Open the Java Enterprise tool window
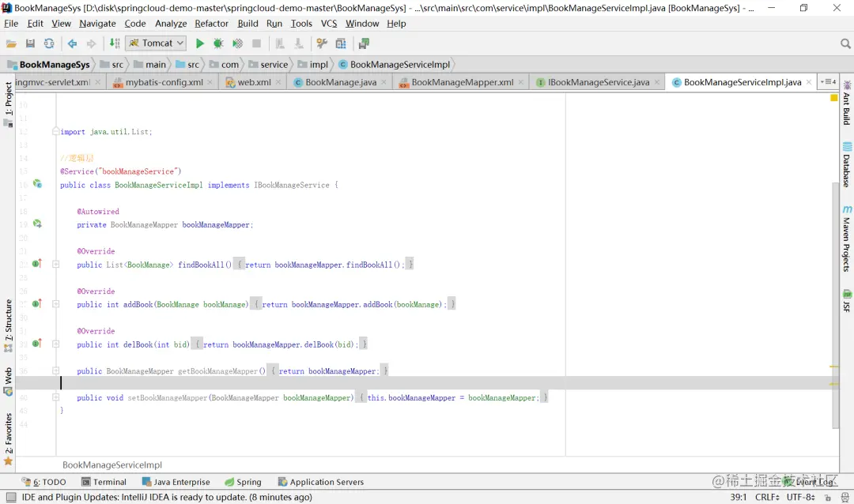The width and height of the screenshot is (854, 504). click(x=176, y=482)
